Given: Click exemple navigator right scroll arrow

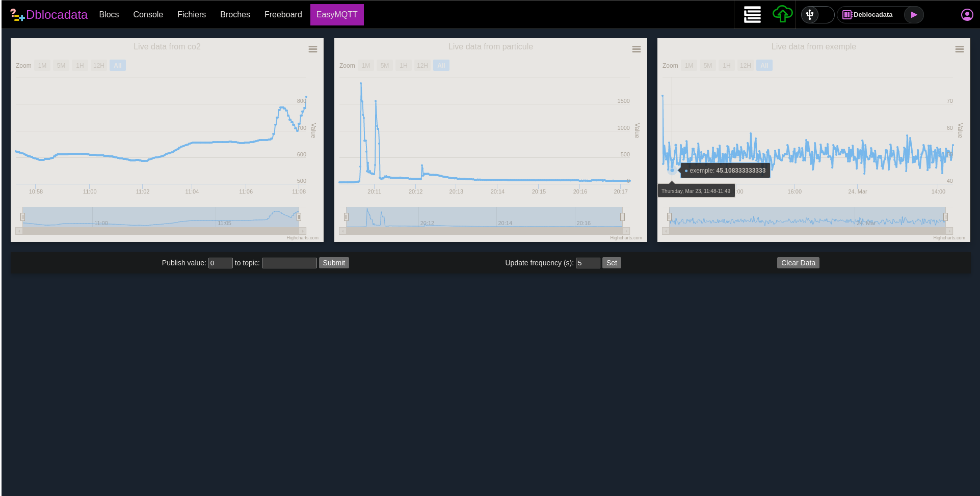Looking at the screenshot, I should (x=949, y=231).
